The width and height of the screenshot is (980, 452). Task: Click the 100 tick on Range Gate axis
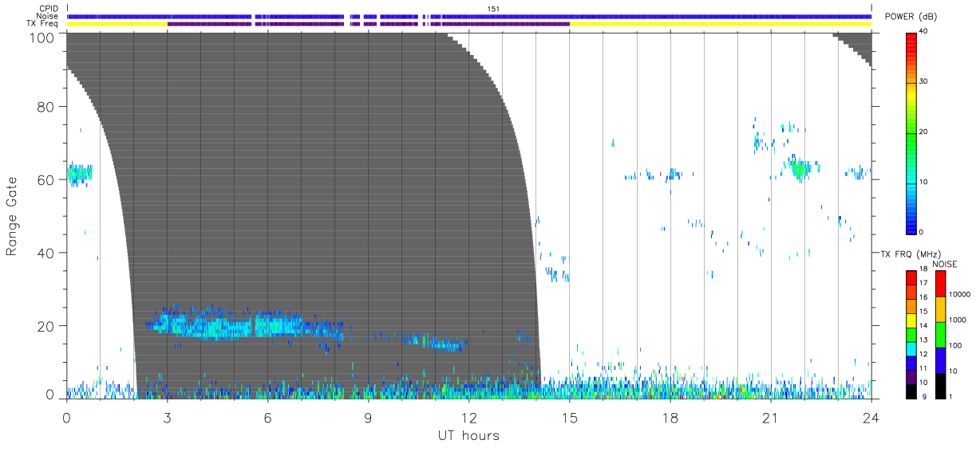(42, 37)
